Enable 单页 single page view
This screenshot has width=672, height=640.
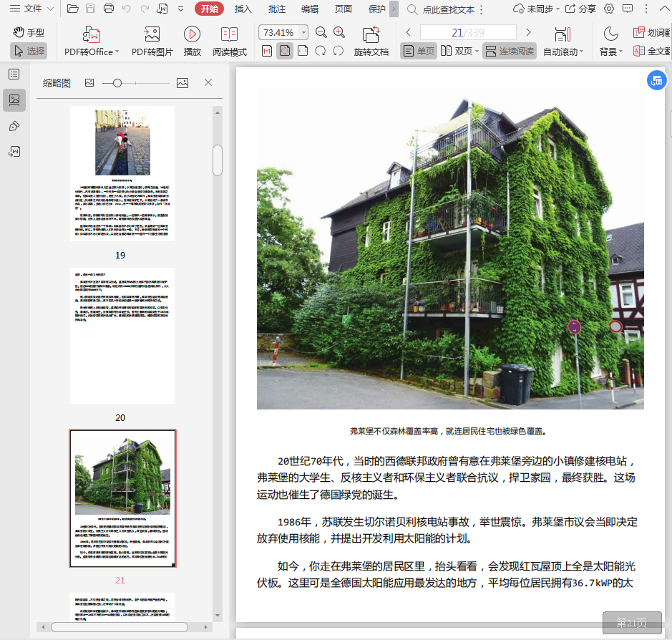419,52
